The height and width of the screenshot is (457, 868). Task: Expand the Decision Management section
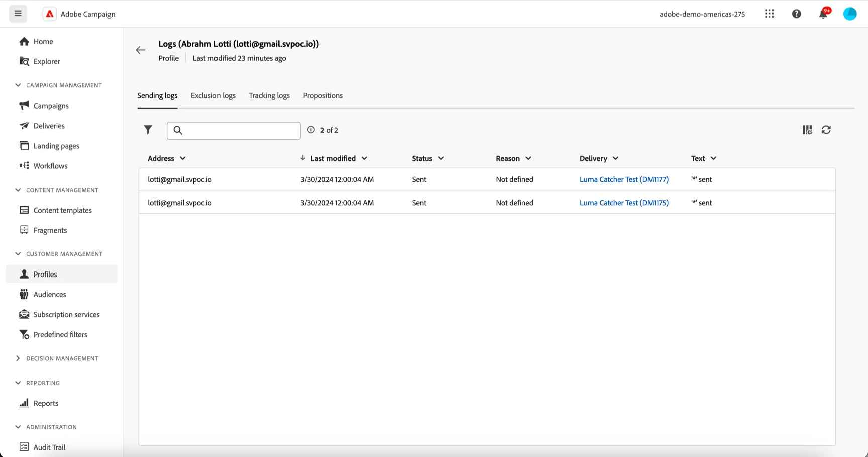pos(18,358)
